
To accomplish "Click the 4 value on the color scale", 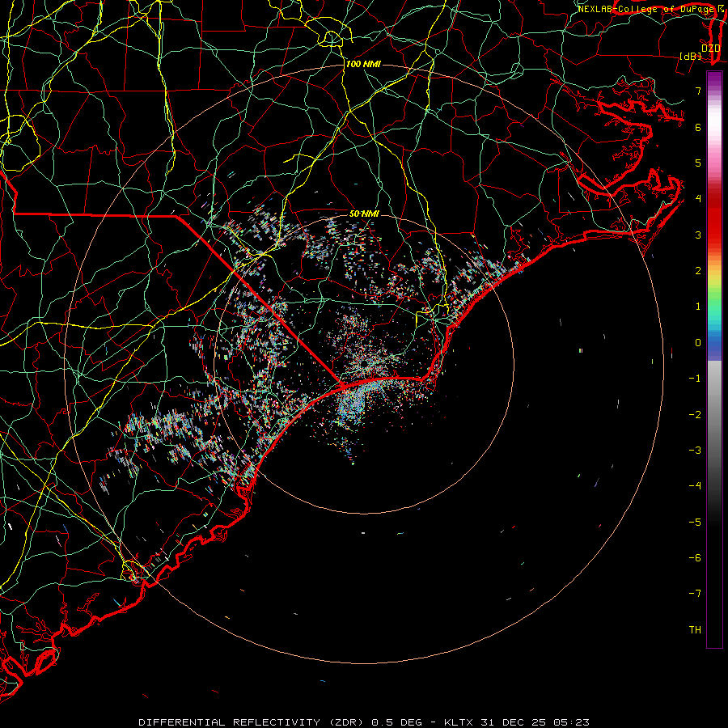I will point(698,199).
